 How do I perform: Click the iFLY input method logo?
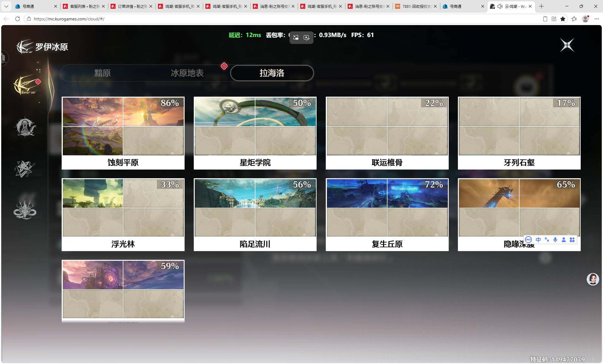click(x=529, y=240)
